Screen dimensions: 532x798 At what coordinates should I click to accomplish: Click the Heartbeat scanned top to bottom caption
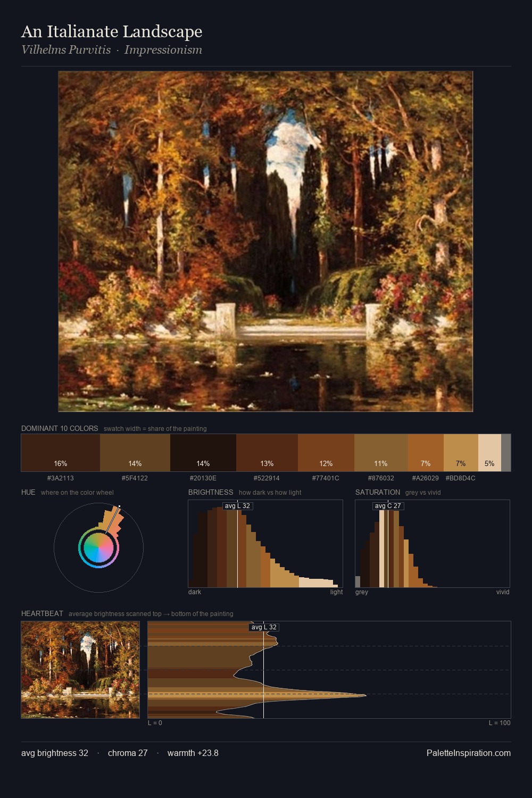point(151,614)
